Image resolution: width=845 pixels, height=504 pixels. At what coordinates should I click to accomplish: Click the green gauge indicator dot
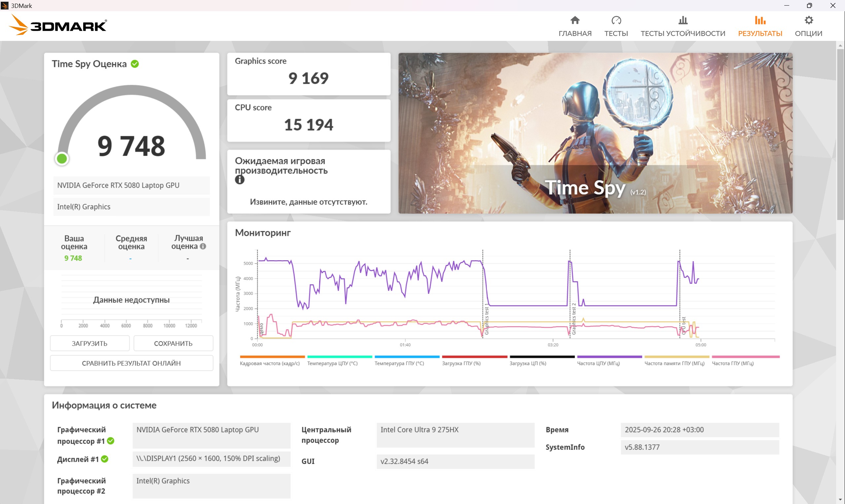[x=62, y=159]
